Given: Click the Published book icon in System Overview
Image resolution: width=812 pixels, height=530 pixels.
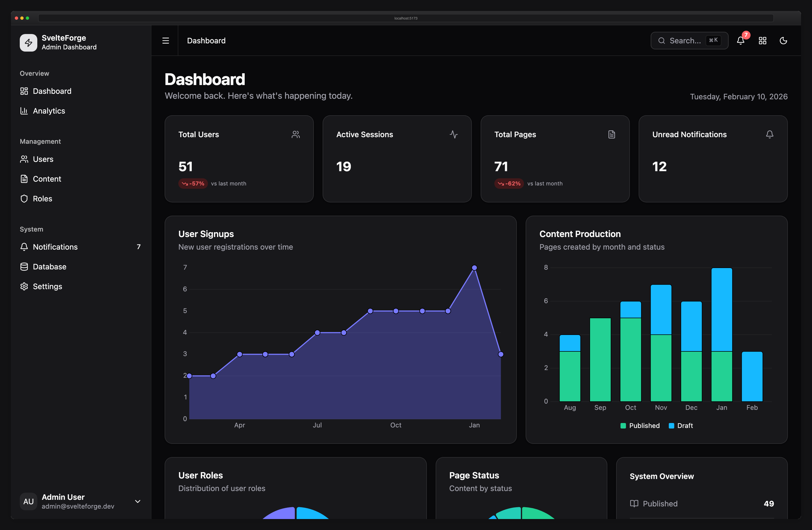Looking at the screenshot, I should [634, 504].
